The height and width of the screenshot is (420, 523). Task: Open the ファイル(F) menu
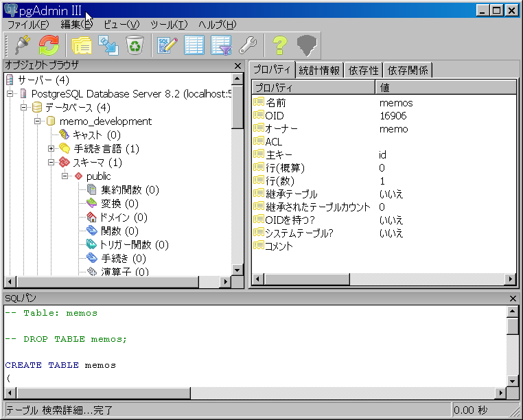[x=28, y=25]
